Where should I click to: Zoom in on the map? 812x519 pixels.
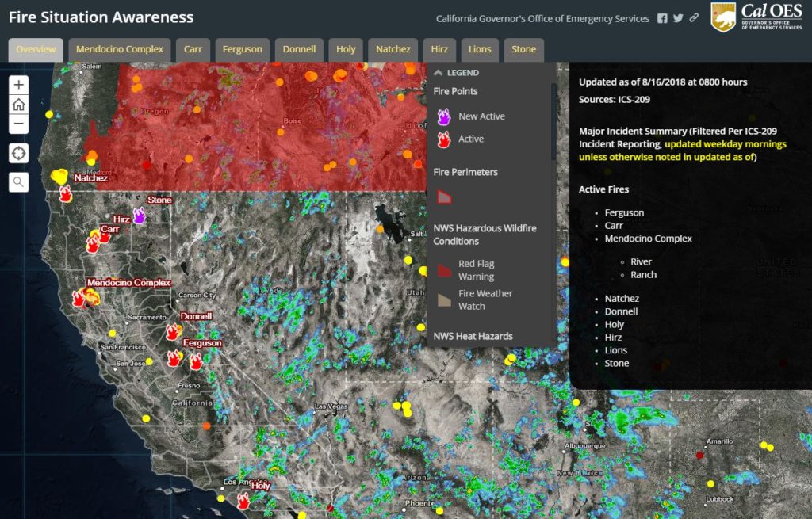tap(19, 85)
